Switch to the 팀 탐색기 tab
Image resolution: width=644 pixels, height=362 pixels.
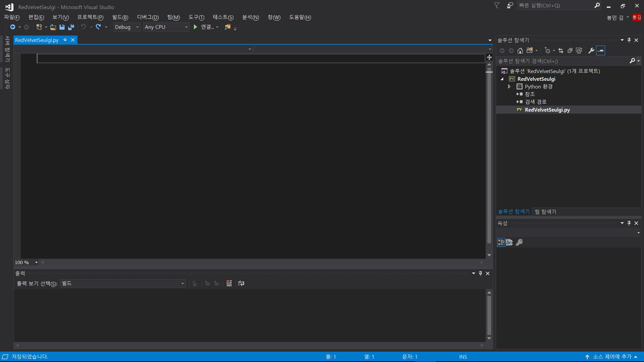[545, 212]
